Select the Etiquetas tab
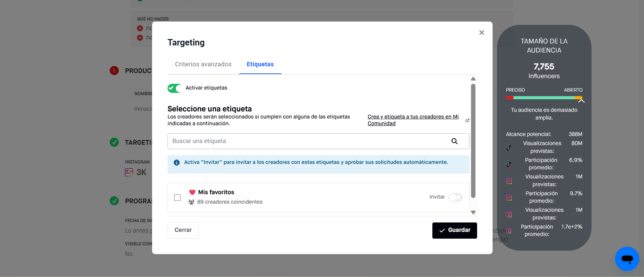The width and height of the screenshot is (644, 277). pyautogui.click(x=260, y=64)
